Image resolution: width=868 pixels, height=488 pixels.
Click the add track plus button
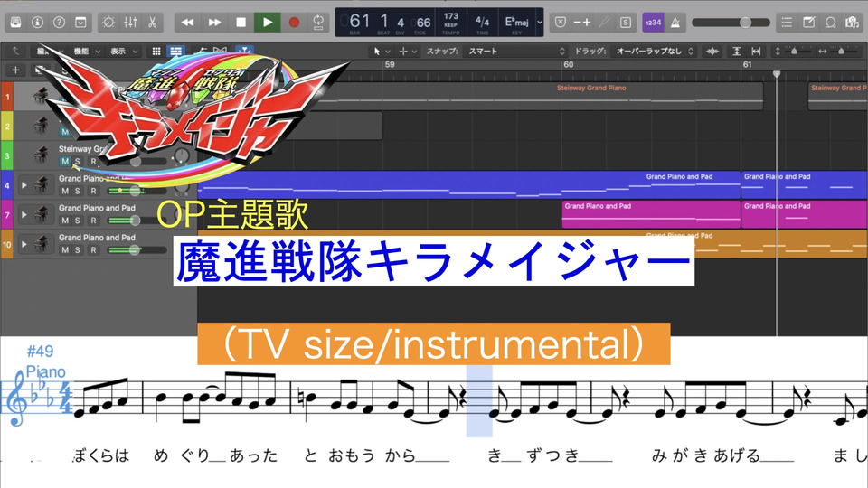(x=15, y=70)
